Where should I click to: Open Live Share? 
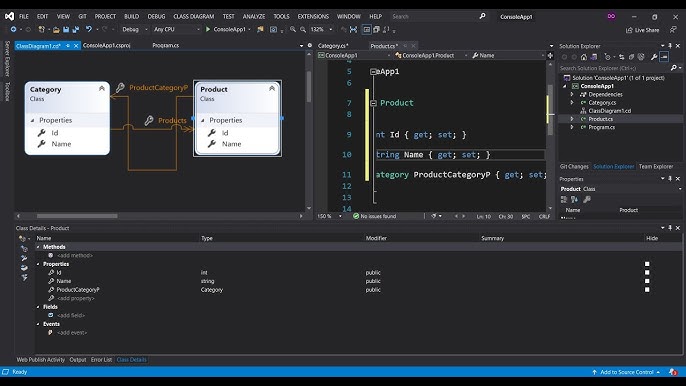tap(642, 30)
